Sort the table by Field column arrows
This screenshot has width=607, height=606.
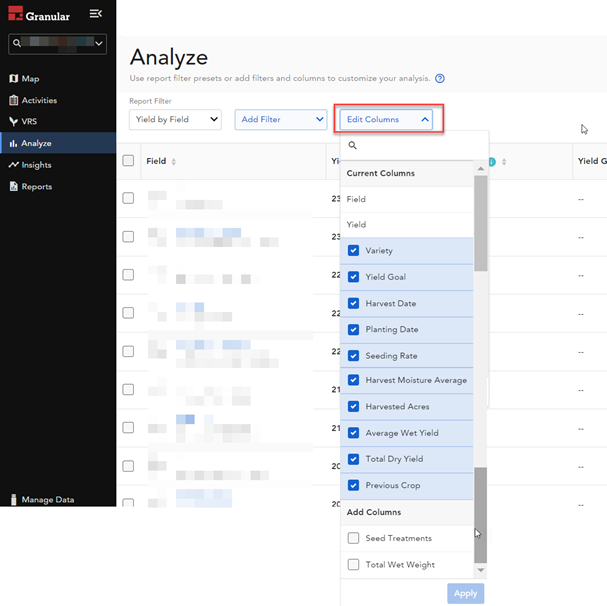(x=174, y=162)
